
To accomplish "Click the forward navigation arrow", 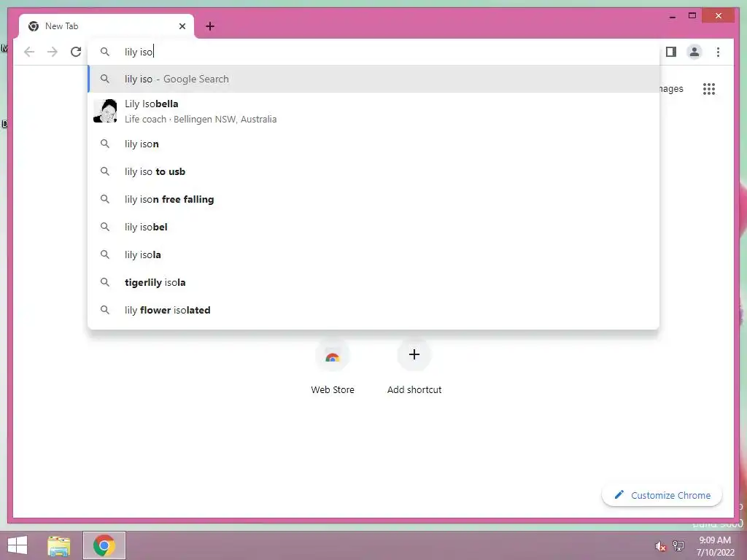I will [x=53, y=52].
